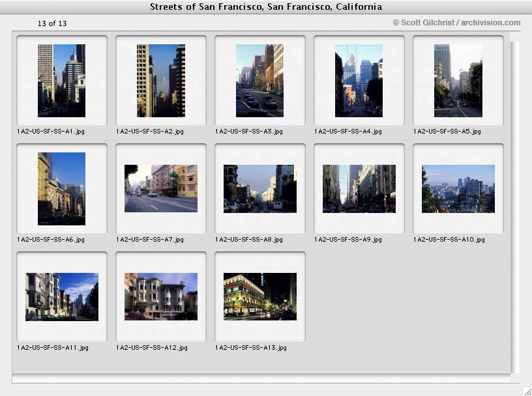The image size is (532, 396).
Task: Click the window resize grip corner
Action: click(527, 391)
